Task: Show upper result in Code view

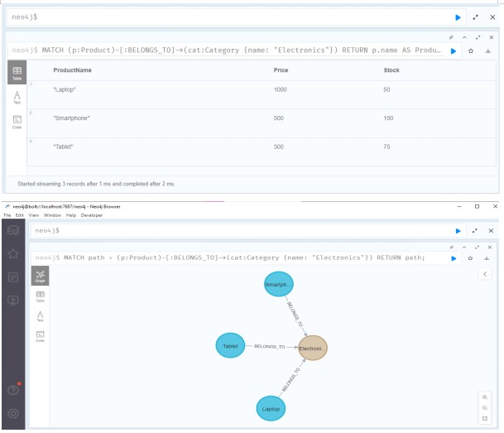Action: point(17,122)
